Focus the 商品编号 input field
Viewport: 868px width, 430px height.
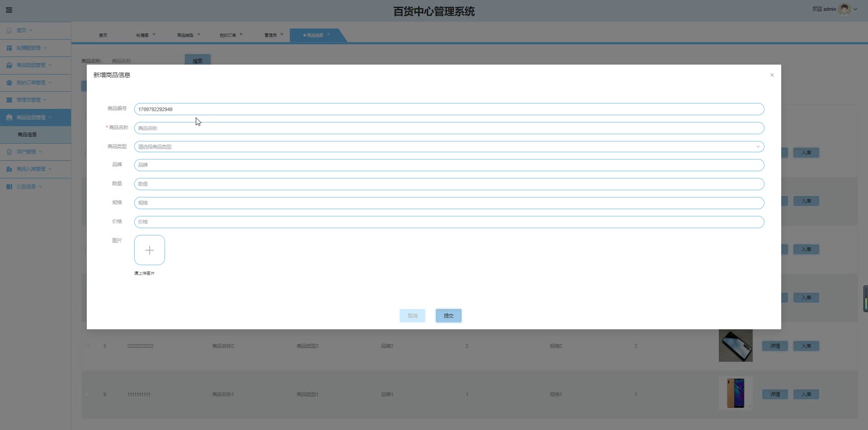coord(449,109)
